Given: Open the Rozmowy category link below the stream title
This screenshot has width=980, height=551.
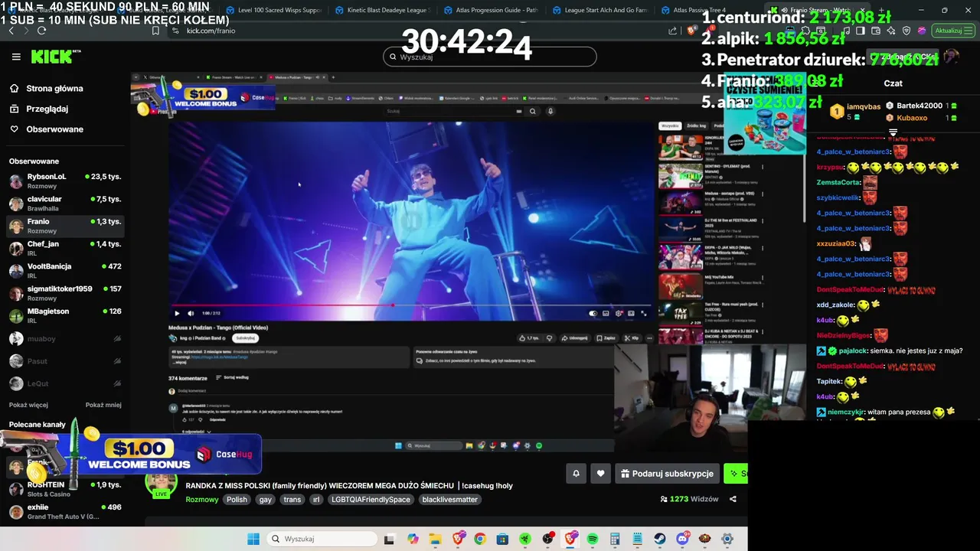Looking at the screenshot, I should pyautogui.click(x=202, y=499).
